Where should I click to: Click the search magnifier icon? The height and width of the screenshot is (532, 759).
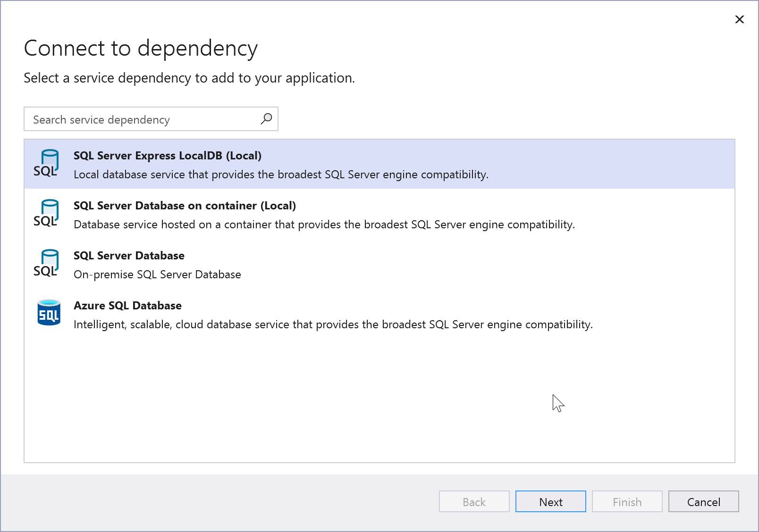(265, 119)
